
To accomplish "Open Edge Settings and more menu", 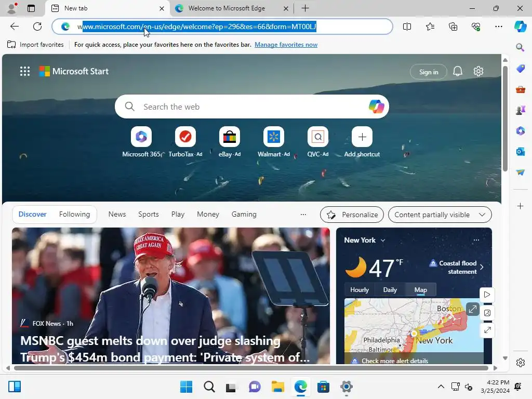I will pos(499,26).
